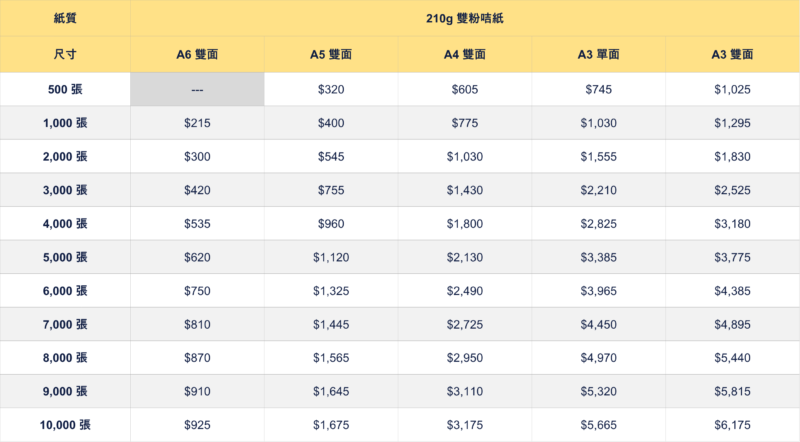Click the A3 單面 column header

coord(598,54)
